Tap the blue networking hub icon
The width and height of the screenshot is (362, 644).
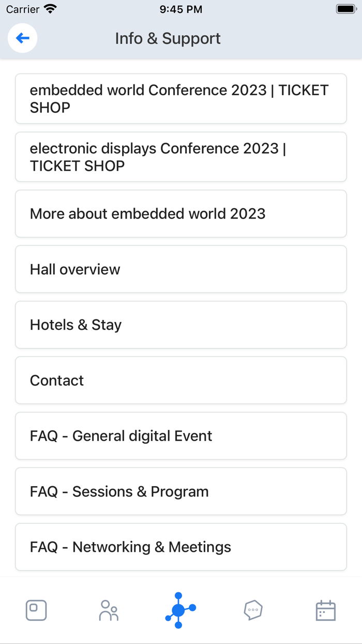(180, 610)
